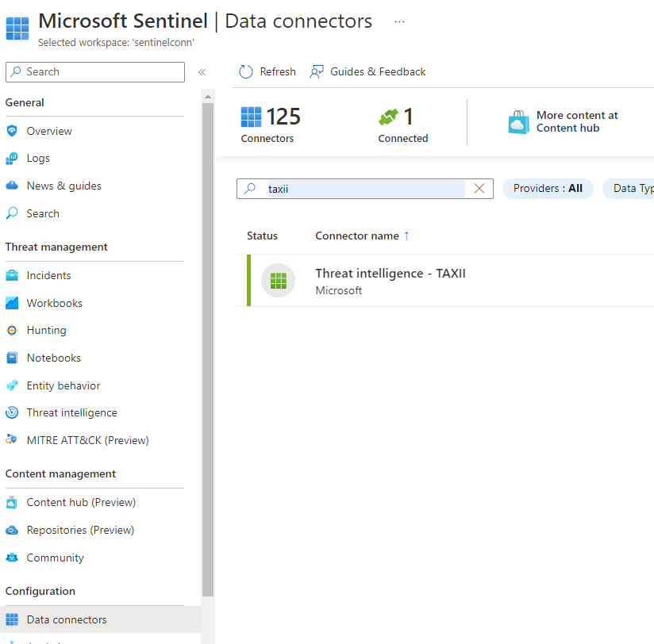Click the Data connectors grid icon in sidebar
The width and height of the screenshot is (654, 644).
pos(12,619)
